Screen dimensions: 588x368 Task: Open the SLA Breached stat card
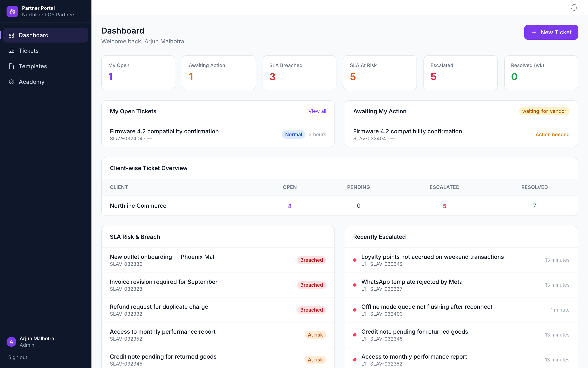(299, 73)
